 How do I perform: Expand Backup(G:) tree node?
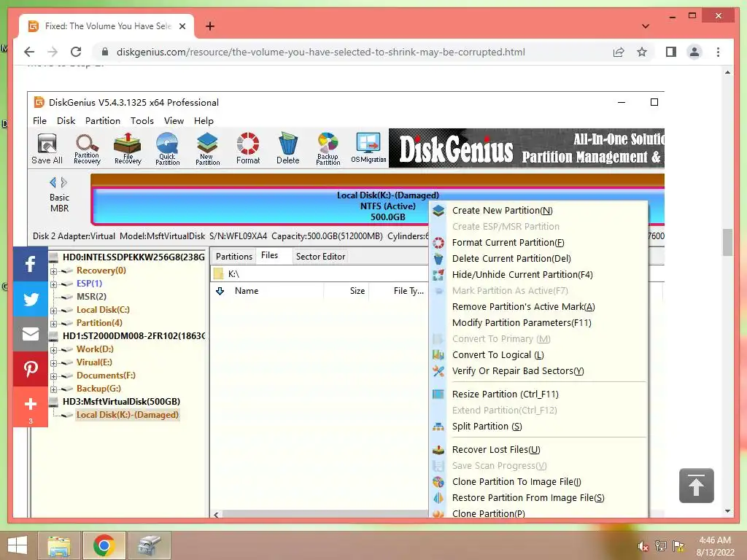coord(53,389)
